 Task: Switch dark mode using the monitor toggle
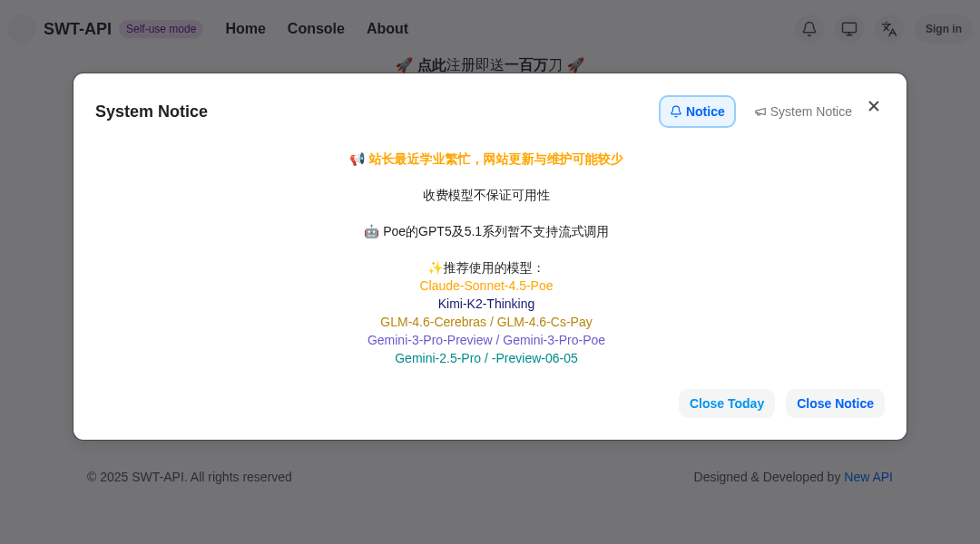pos(849,28)
